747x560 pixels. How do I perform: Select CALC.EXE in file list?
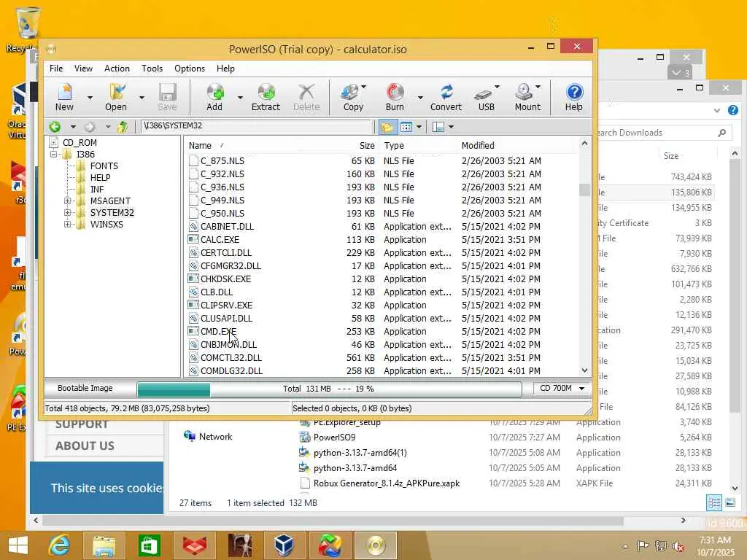(x=220, y=239)
